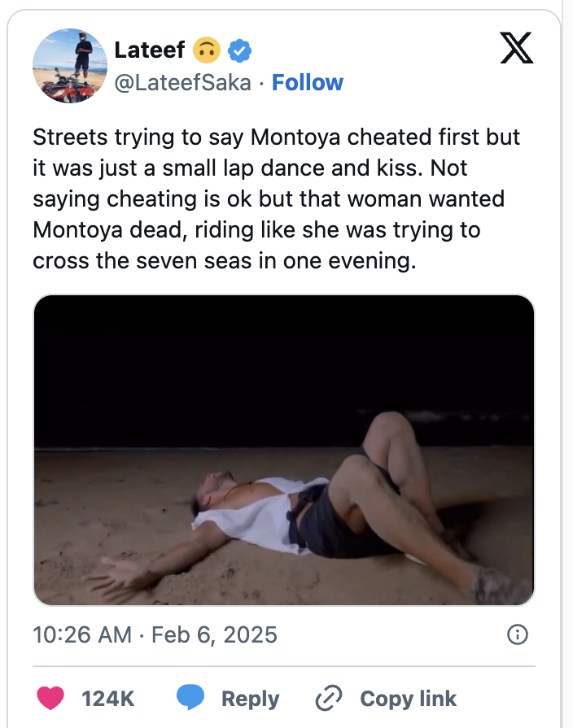Follow the @LateefSaka account
Image resolution: width=573 pixels, height=728 pixels.
coord(308,82)
